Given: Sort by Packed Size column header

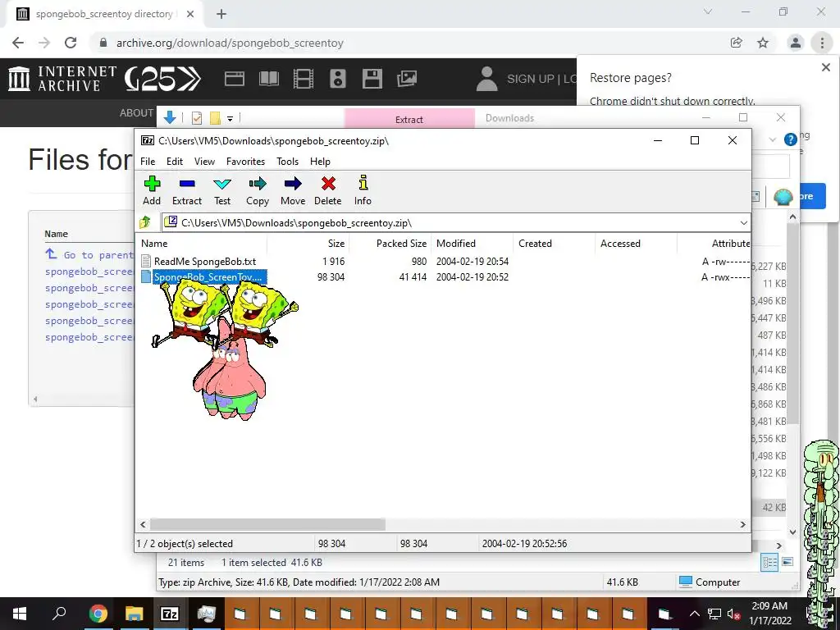Looking at the screenshot, I should click(x=390, y=243).
